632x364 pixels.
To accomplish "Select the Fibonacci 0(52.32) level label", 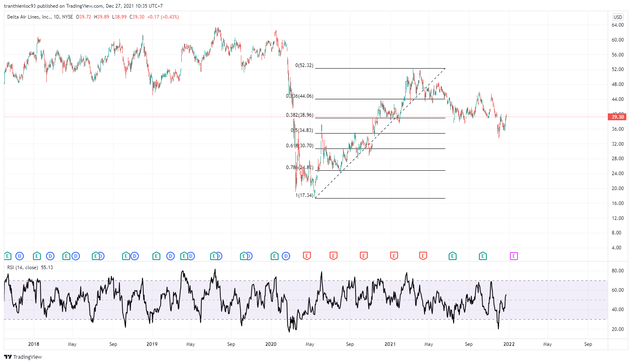I will point(304,65).
